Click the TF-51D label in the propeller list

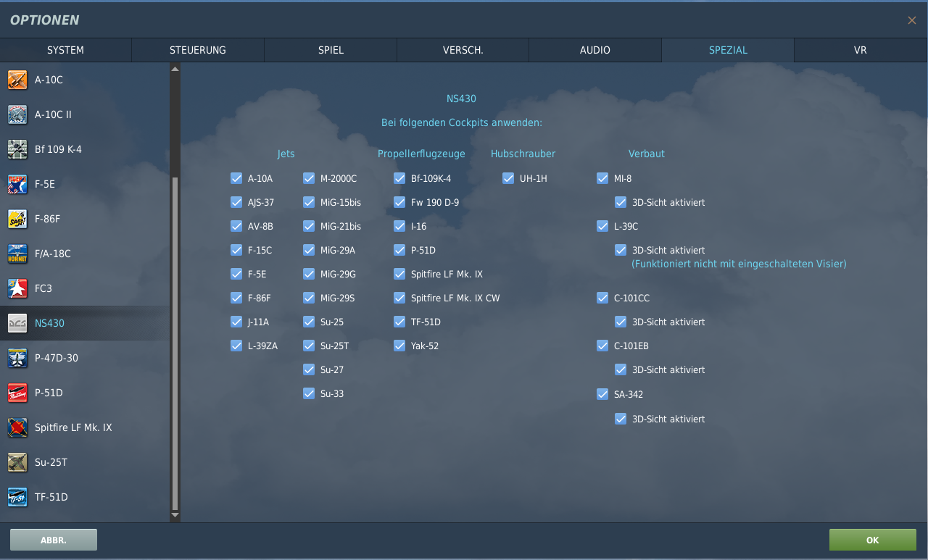(x=426, y=322)
